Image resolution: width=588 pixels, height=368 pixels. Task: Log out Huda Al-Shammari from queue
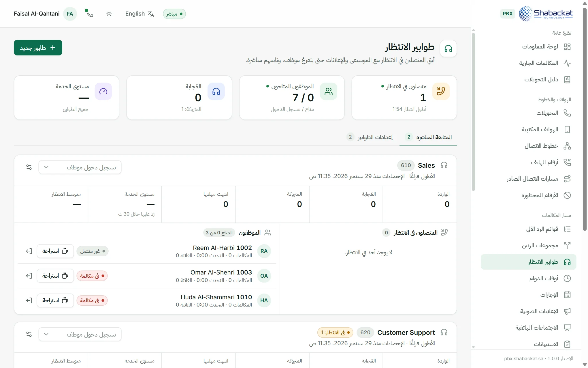29,300
